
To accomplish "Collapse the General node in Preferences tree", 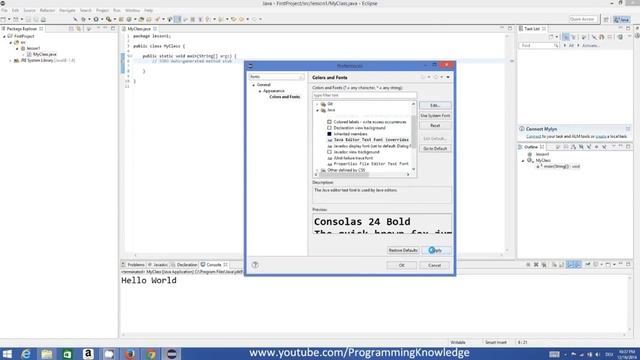I will click(x=253, y=85).
